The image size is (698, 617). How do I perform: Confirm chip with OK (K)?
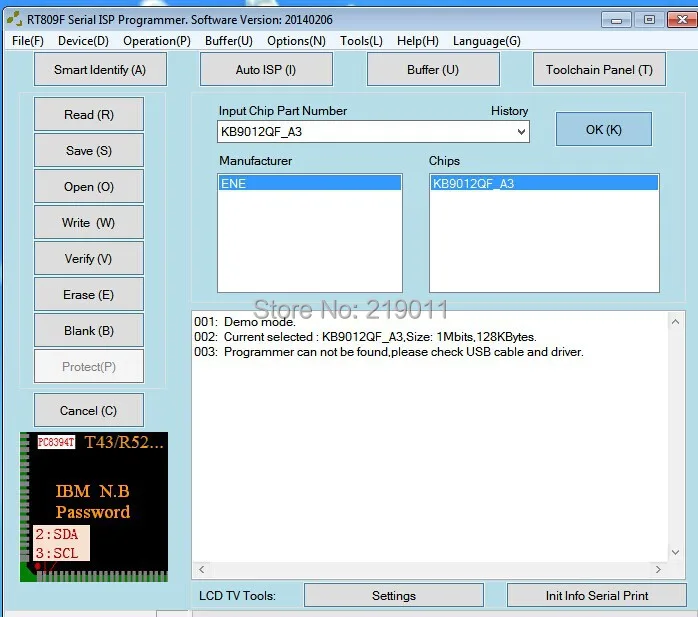coord(604,130)
